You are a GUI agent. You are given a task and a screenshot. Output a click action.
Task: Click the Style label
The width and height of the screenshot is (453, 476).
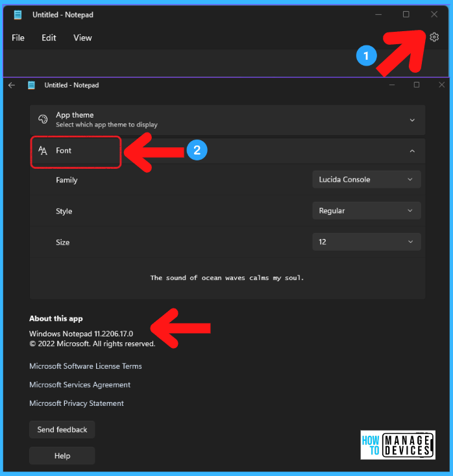tap(64, 211)
